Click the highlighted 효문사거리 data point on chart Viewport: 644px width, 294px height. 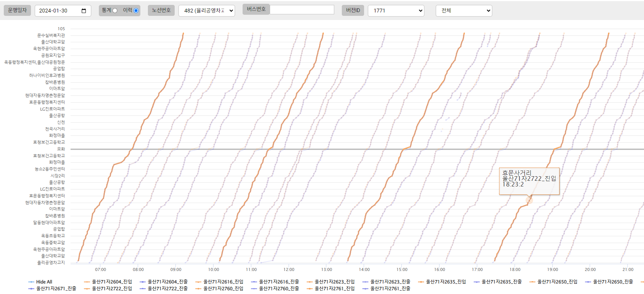(x=529, y=200)
